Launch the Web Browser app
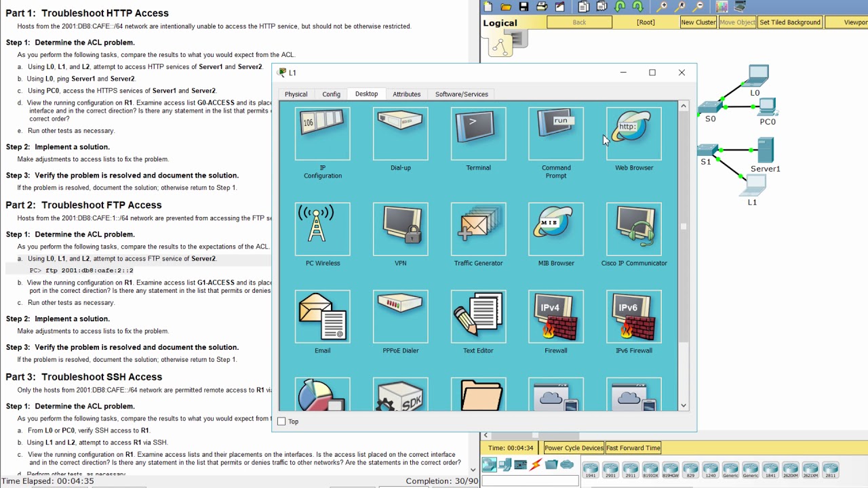This screenshot has height=488, width=868. coord(634,134)
